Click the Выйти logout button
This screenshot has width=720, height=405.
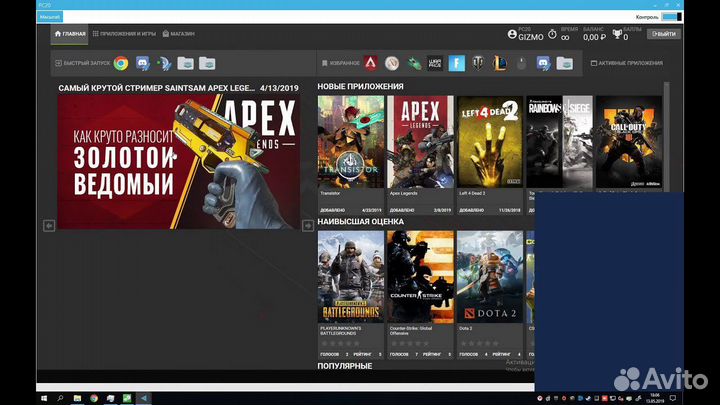click(x=664, y=34)
